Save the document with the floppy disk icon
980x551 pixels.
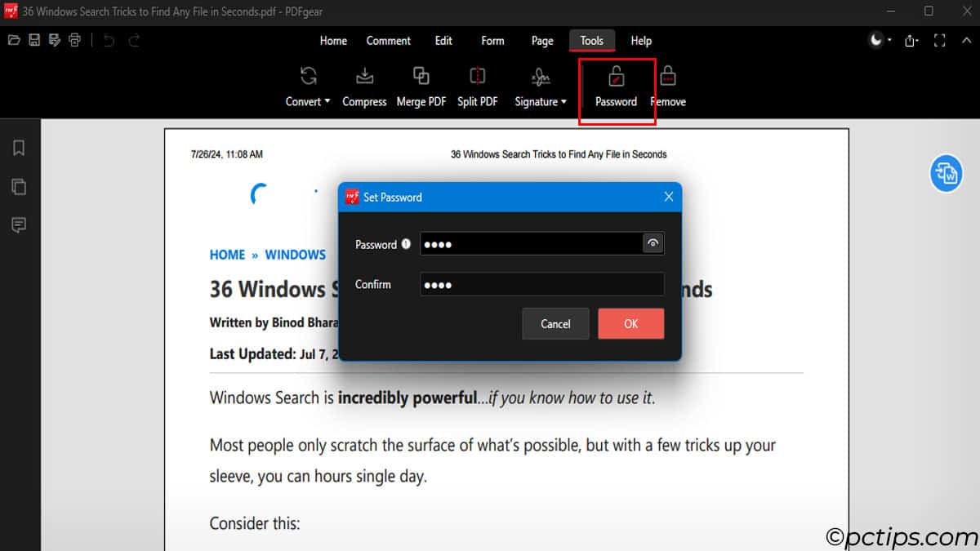click(34, 40)
